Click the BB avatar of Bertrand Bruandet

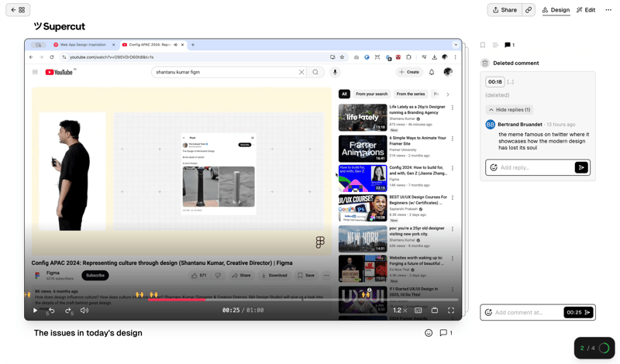[x=491, y=125]
